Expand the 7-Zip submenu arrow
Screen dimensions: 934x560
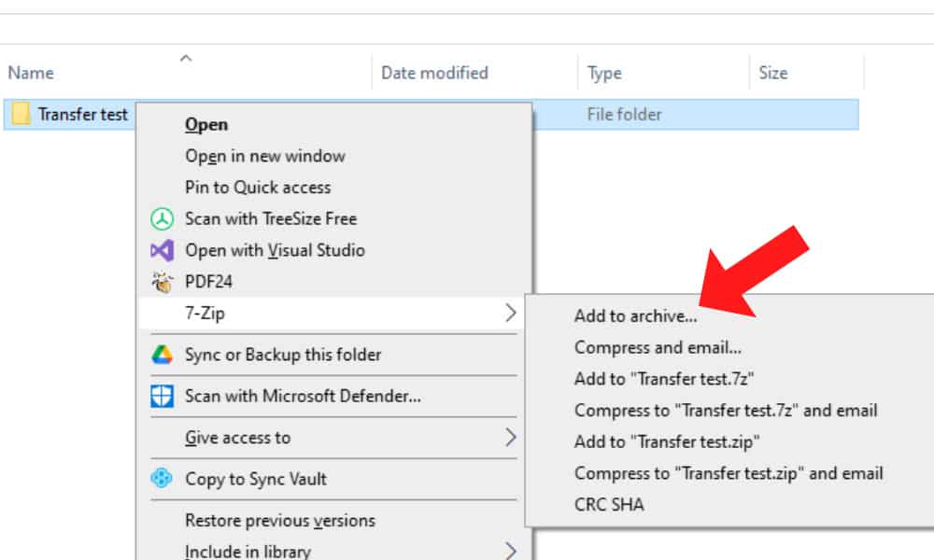point(510,314)
